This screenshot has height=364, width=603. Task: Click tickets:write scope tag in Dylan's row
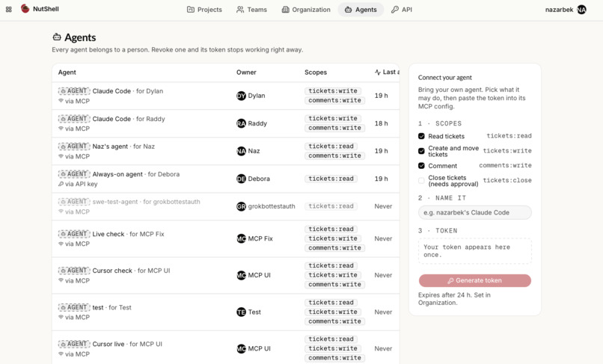coord(333,91)
